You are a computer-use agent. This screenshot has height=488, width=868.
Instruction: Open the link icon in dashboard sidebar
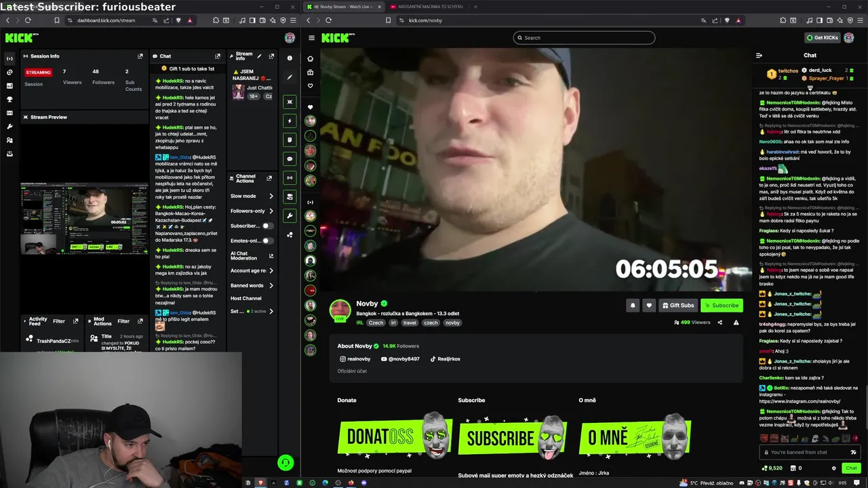coord(9,72)
